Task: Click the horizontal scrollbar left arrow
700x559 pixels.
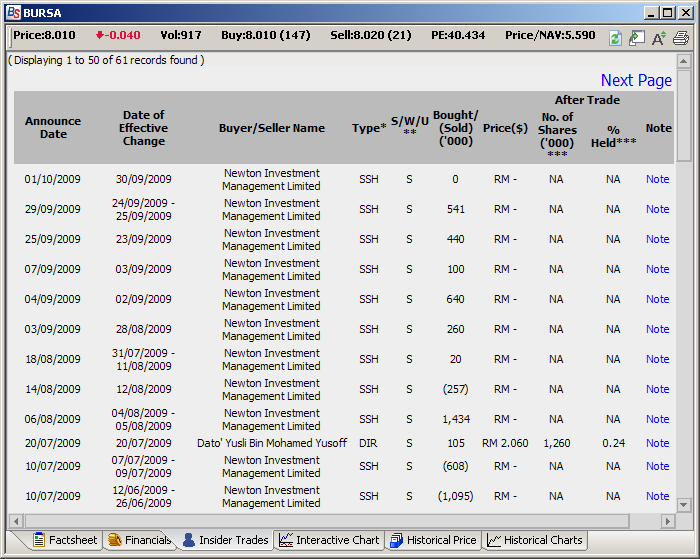Action: pos(16,521)
